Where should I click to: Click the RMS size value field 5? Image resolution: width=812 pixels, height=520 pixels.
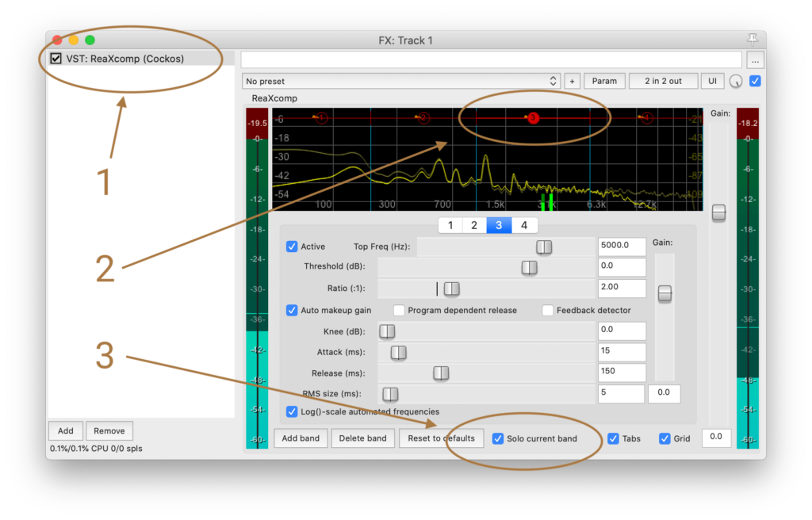click(x=621, y=394)
